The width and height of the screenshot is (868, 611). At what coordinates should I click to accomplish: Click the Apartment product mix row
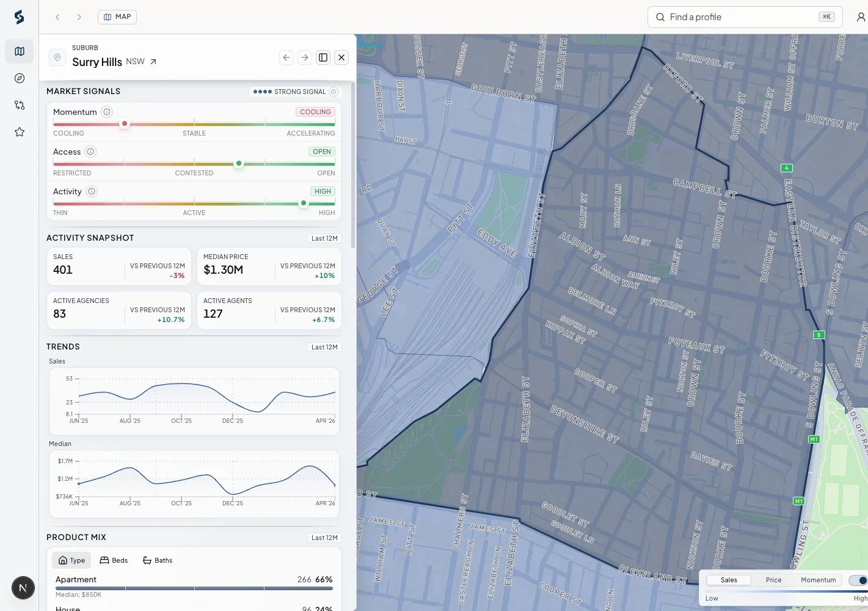[194, 586]
